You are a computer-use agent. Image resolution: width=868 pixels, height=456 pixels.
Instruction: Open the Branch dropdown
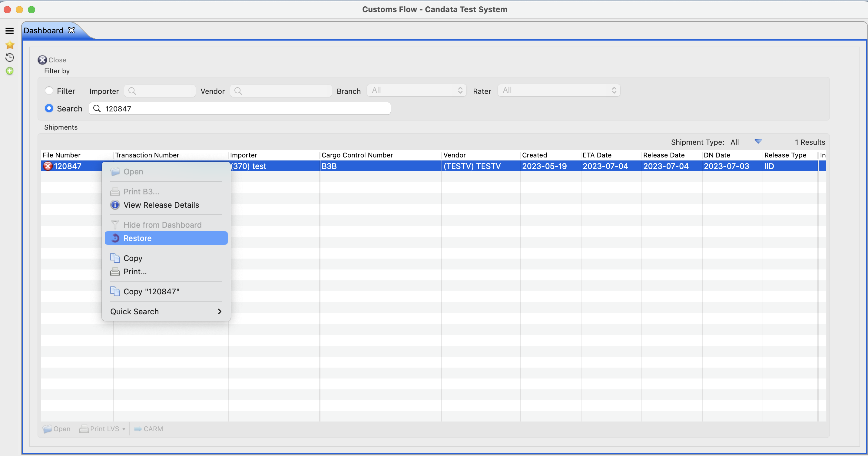point(416,90)
